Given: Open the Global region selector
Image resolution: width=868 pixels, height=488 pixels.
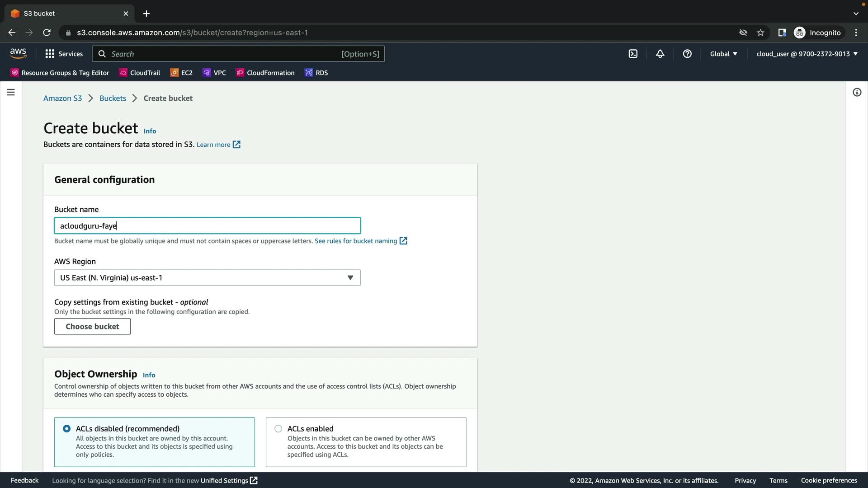Looking at the screenshot, I should 723,54.
